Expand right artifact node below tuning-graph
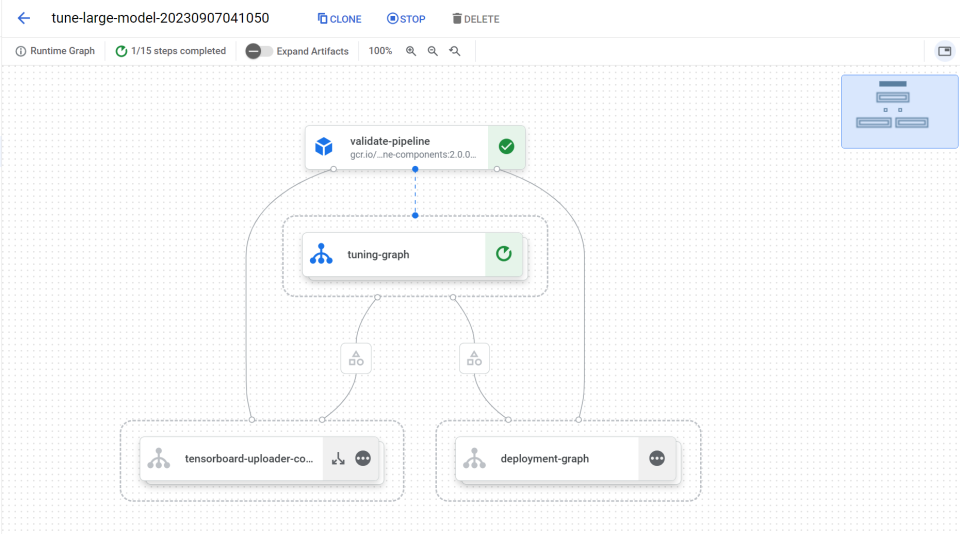 (x=474, y=358)
